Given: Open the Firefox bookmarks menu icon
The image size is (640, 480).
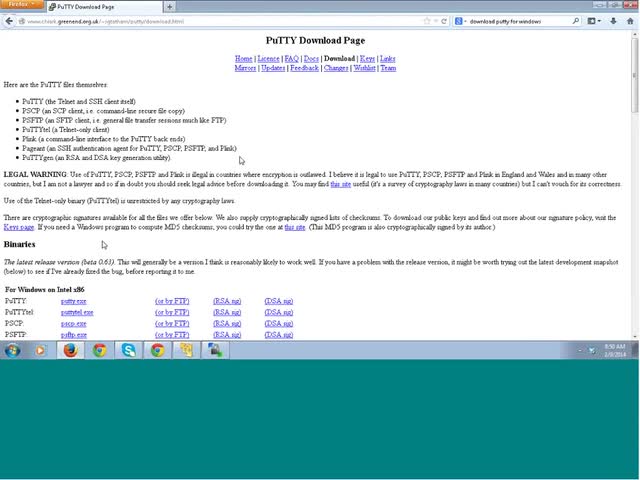Looking at the screenshot, I should pos(591,21).
